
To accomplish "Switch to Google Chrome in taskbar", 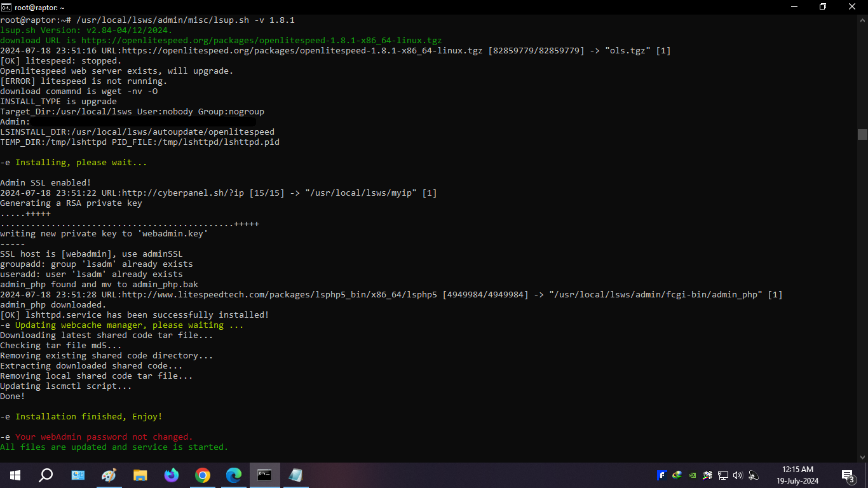I will pos(203,475).
